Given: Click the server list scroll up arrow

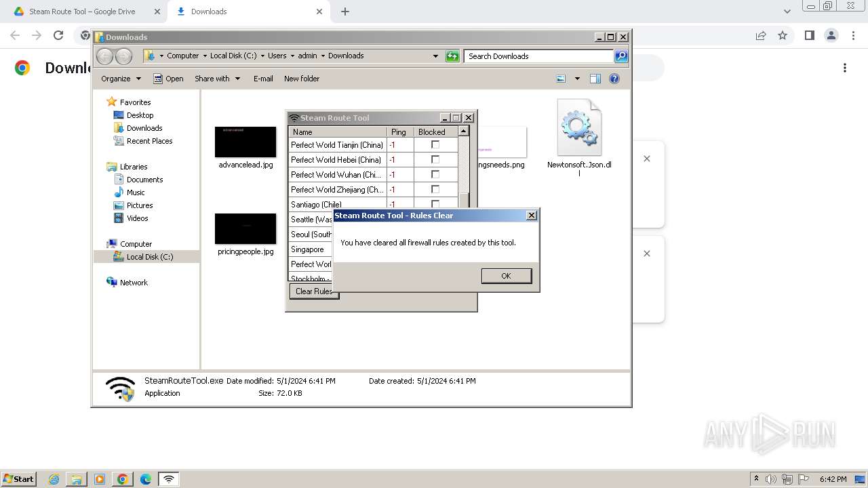Looking at the screenshot, I should pos(464,131).
